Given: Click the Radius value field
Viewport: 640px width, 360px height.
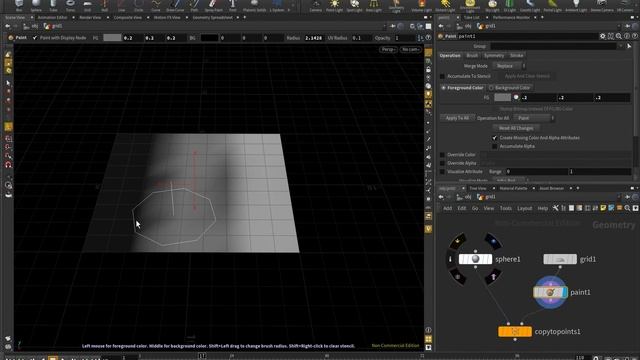Looking at the screenshot, I should point(314,38).
